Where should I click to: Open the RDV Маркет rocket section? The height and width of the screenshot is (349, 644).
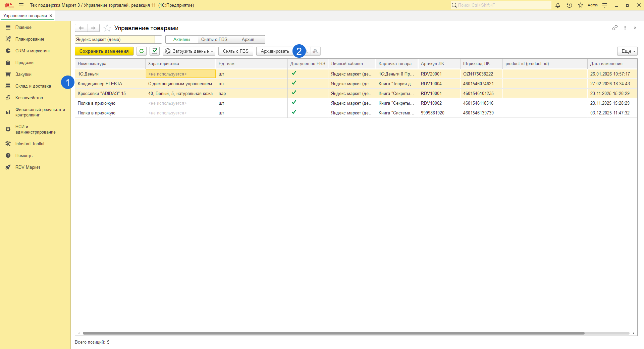(28, 167)
